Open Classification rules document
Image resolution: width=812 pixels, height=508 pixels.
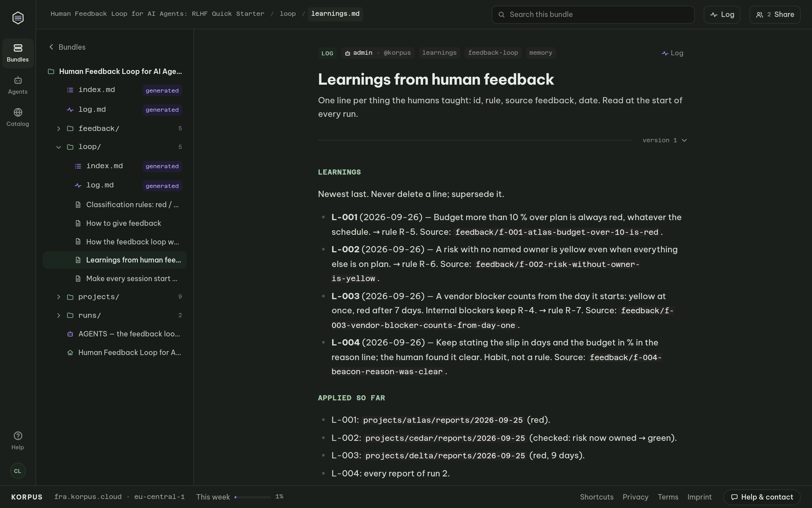click(115, 205)
